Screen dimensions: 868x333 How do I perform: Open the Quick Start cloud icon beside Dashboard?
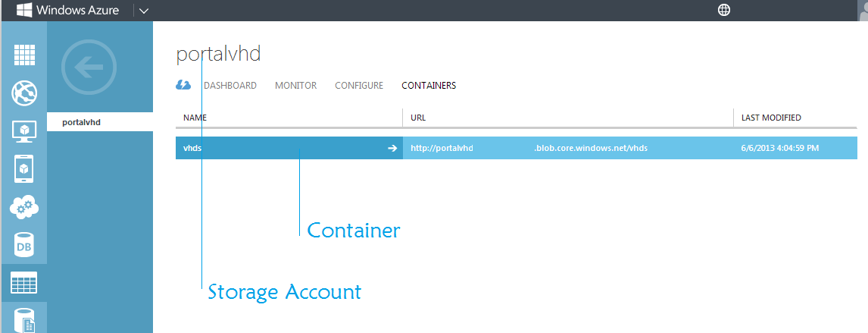(183, 86)
